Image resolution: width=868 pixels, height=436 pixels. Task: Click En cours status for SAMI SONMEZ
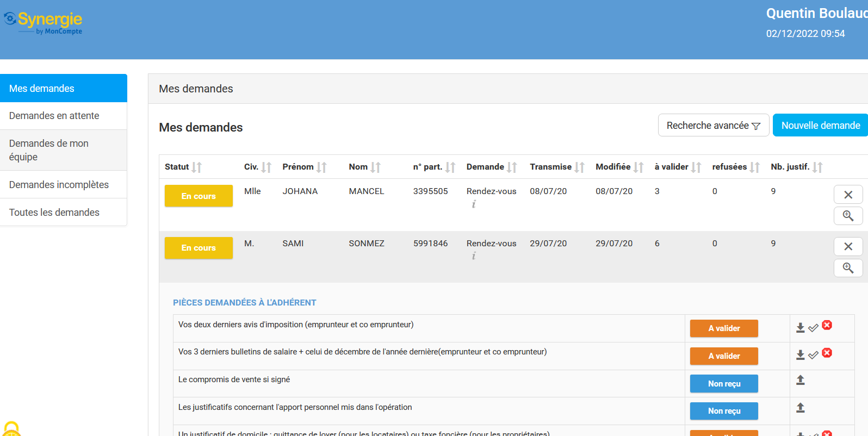[199, 248]
